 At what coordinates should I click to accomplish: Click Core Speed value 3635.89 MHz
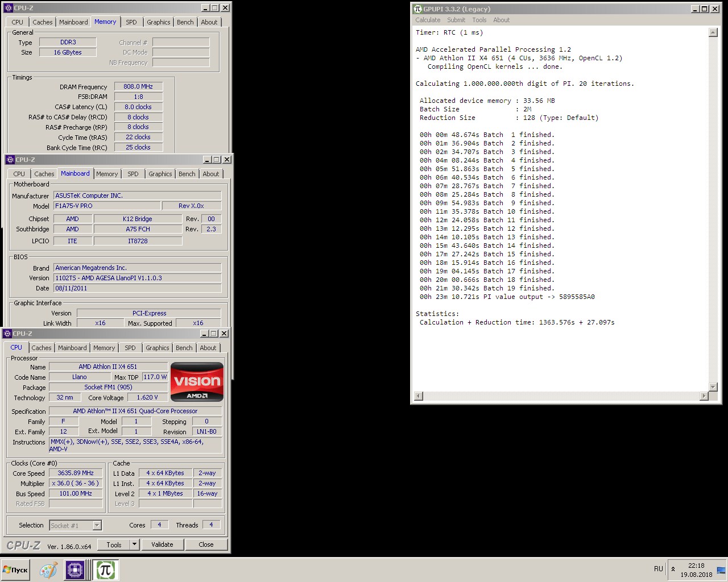pos(76,473)
